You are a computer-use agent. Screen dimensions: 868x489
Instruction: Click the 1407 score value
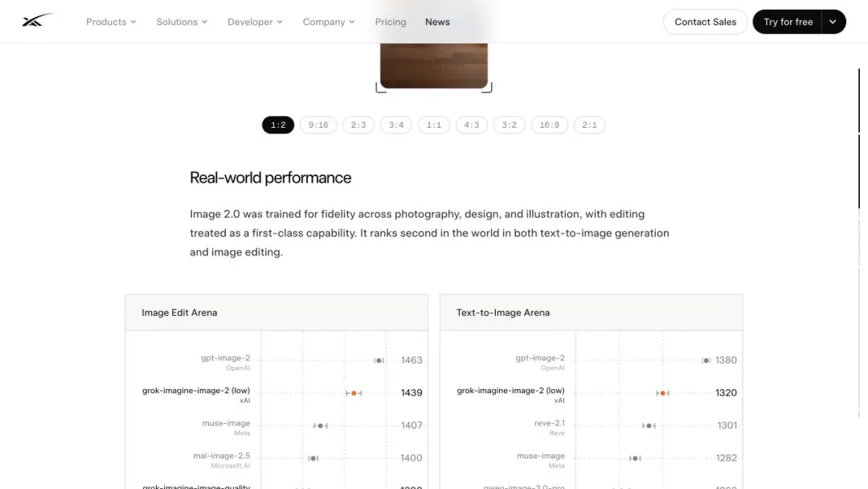[x=411, y=425]
